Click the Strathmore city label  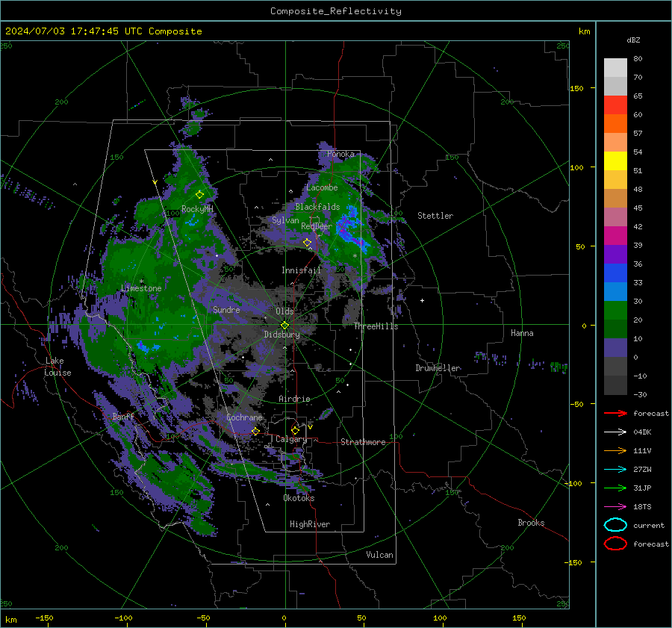(363, 442)
